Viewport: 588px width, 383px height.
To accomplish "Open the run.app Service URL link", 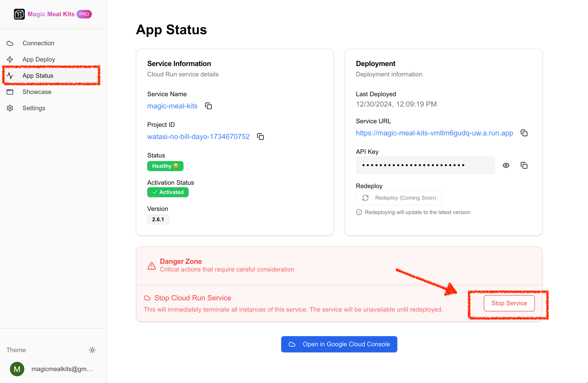I will click(x=434, y=133).
